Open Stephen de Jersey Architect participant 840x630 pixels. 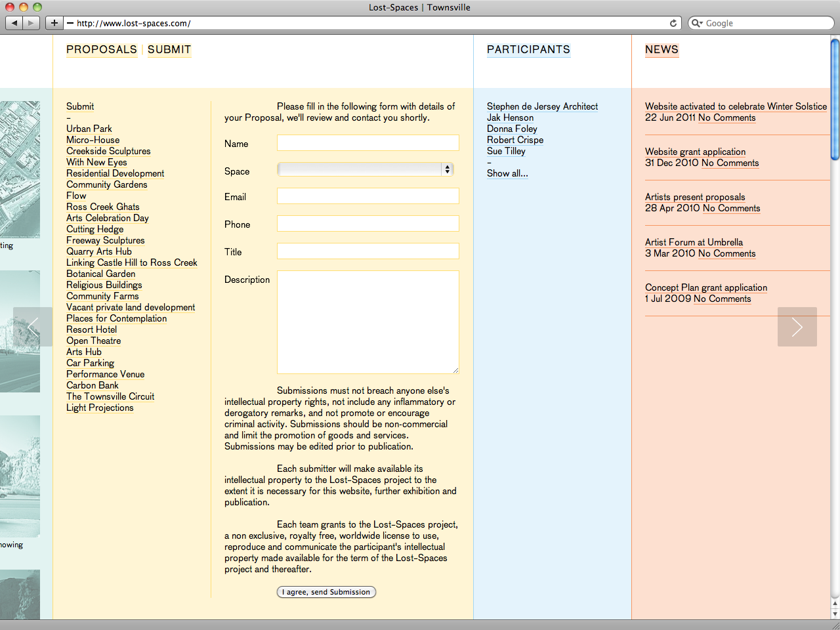tap(543, 106)
